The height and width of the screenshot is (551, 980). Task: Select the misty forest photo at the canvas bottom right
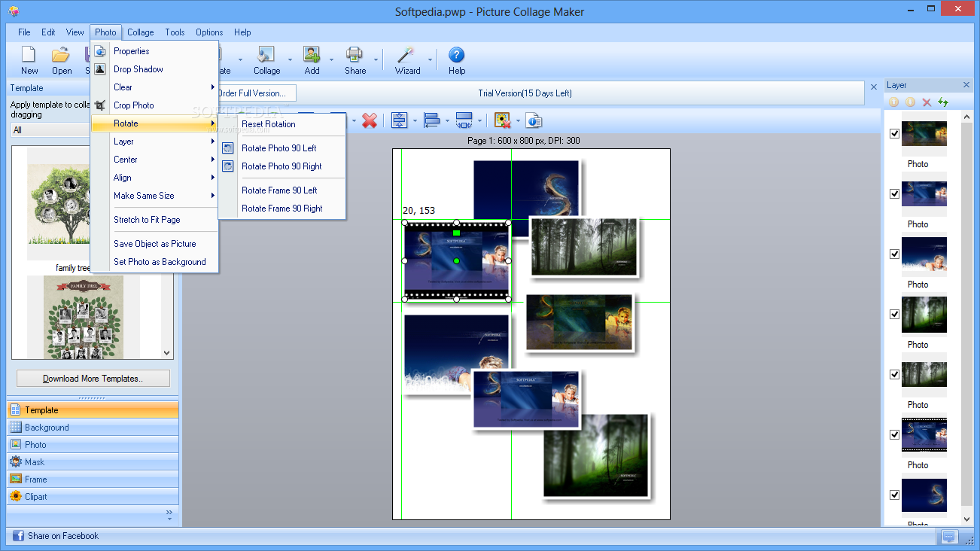tap(595, 455)
